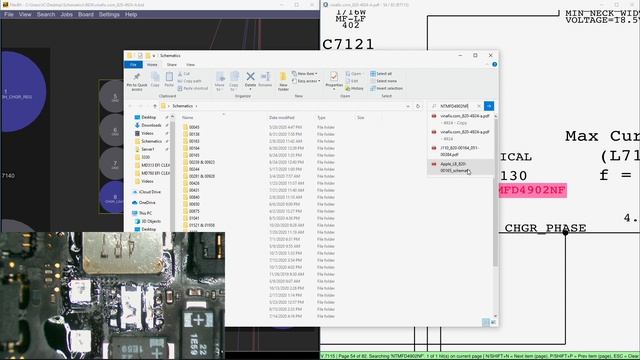Select This PC in the navigation pane
Screen dimensions: 640x360
(142, 213)
